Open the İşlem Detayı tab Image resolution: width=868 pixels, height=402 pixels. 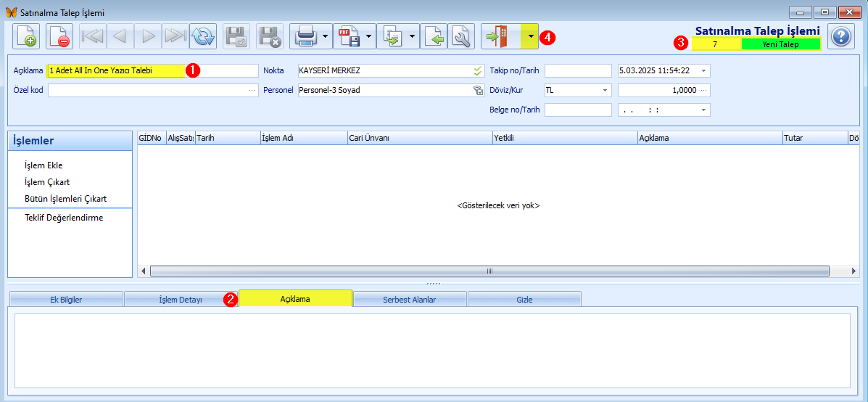click(x=181, y=300)
